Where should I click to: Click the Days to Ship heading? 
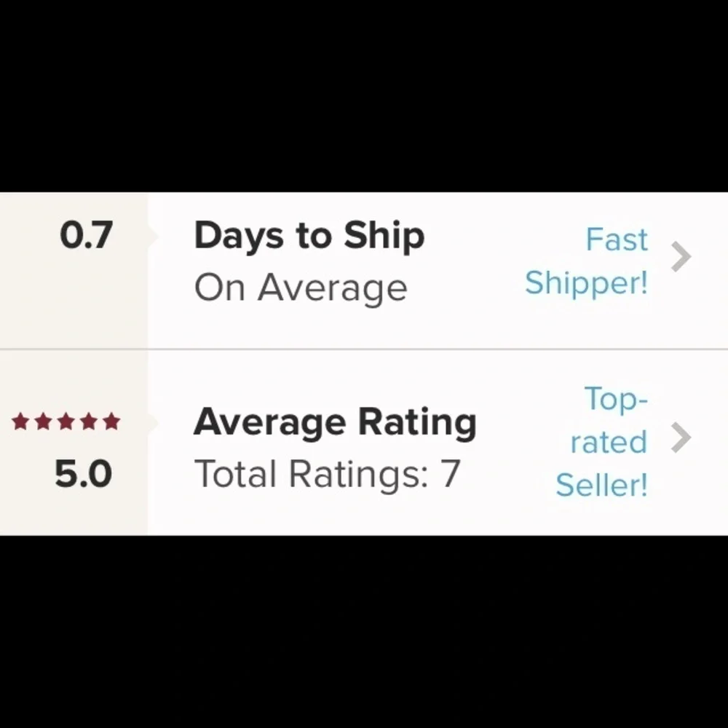pos(309,235)
